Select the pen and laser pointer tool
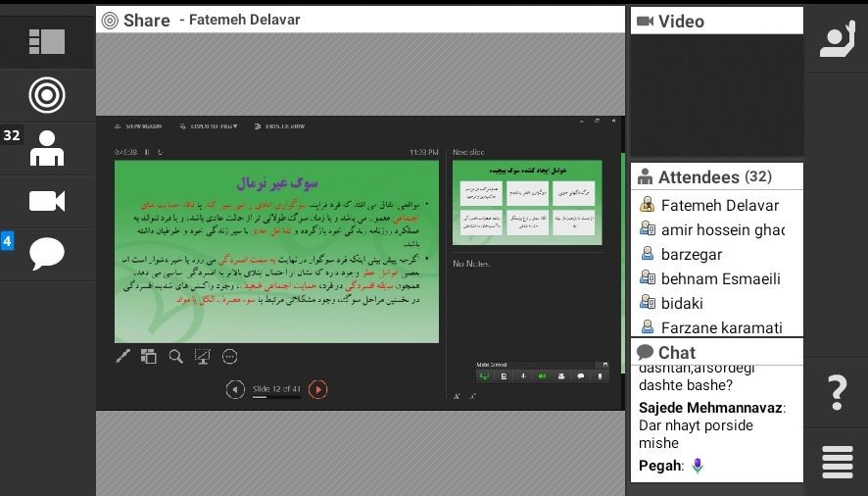Viewport: 868px width, 496px height. click(x=122, y=357)
